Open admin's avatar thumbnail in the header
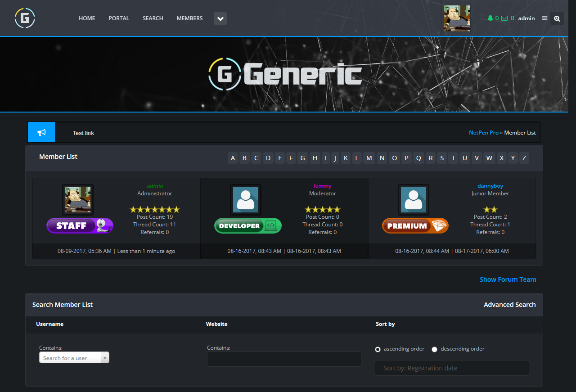576x392 pixels. (x=457, y=18)
